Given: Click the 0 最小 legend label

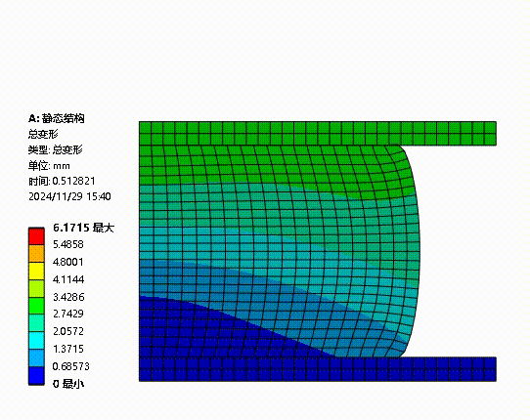Looking at the screenshot, I should (68, 384).
